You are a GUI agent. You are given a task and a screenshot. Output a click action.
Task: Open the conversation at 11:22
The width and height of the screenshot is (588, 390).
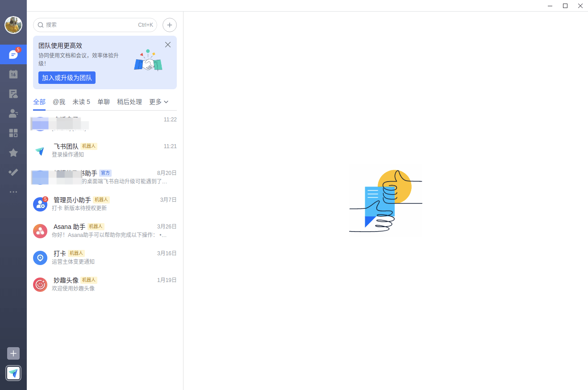pos(105,124)
